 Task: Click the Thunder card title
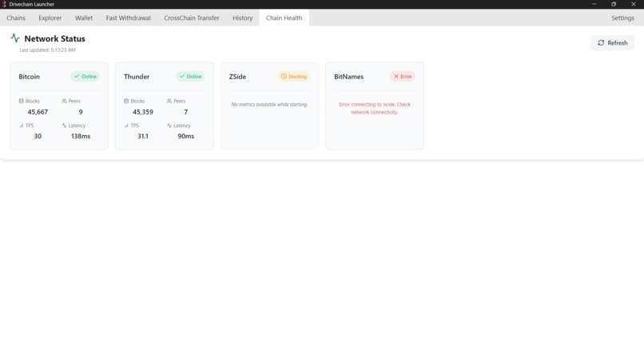137,77
